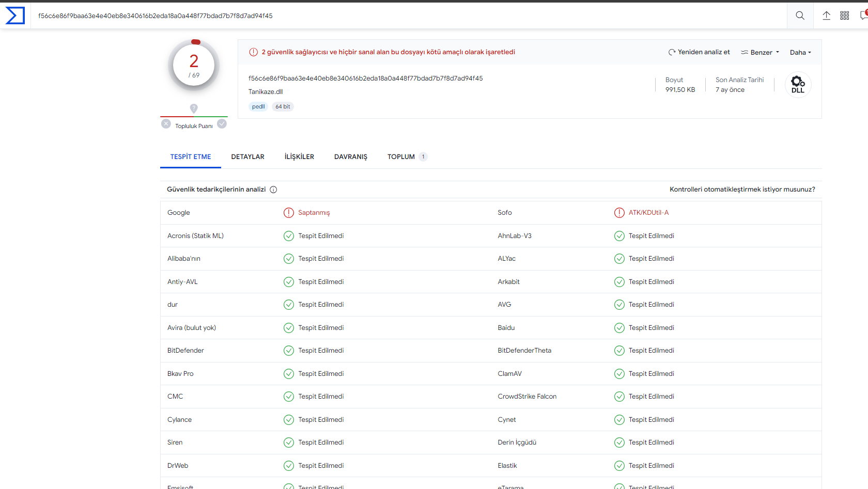This screenshot has width=868, height=489.
Task: Click the pedll tag
Action: tap(258, 106)
